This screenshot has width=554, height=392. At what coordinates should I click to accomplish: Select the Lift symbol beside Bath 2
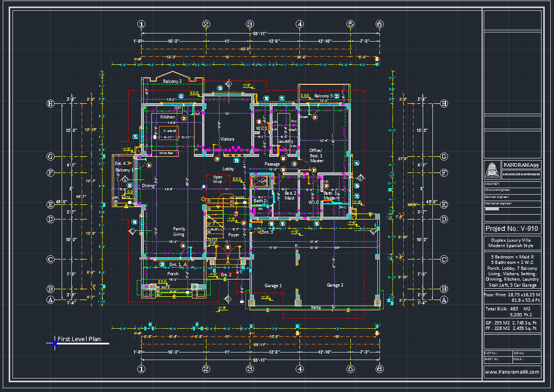tap(261, 181)
